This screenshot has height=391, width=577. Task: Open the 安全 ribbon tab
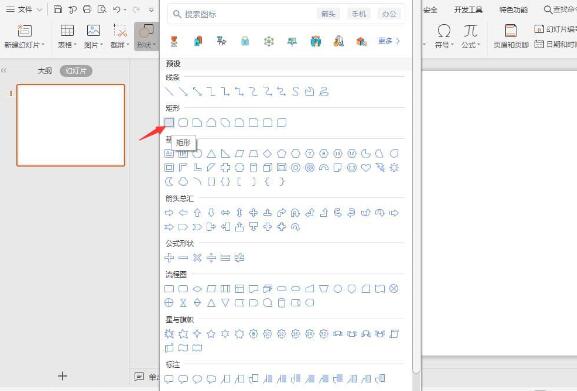click(x=430, y=10)
